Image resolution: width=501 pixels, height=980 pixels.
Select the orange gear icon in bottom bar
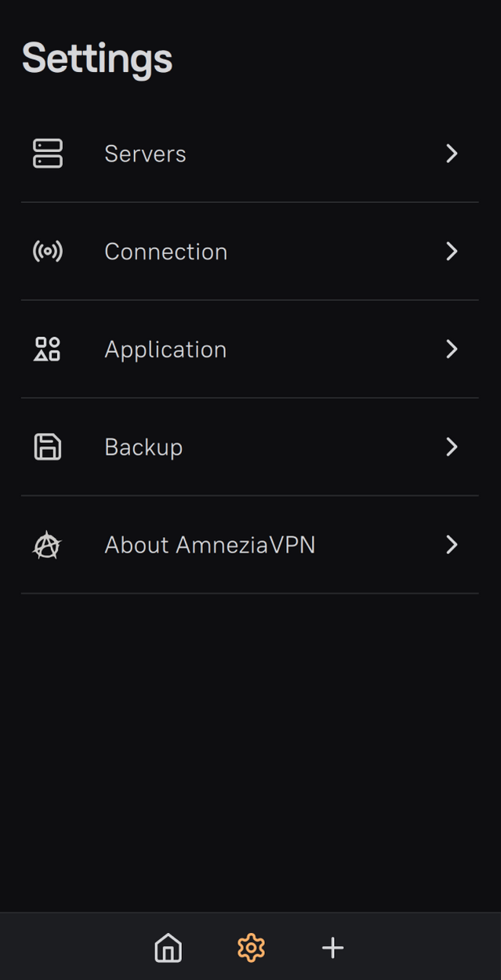[x=251, y=947]
